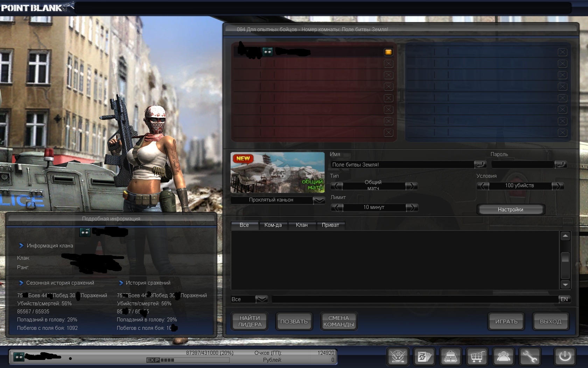
Task: Switch to the Приват chat tab
Action: [330, 225]
